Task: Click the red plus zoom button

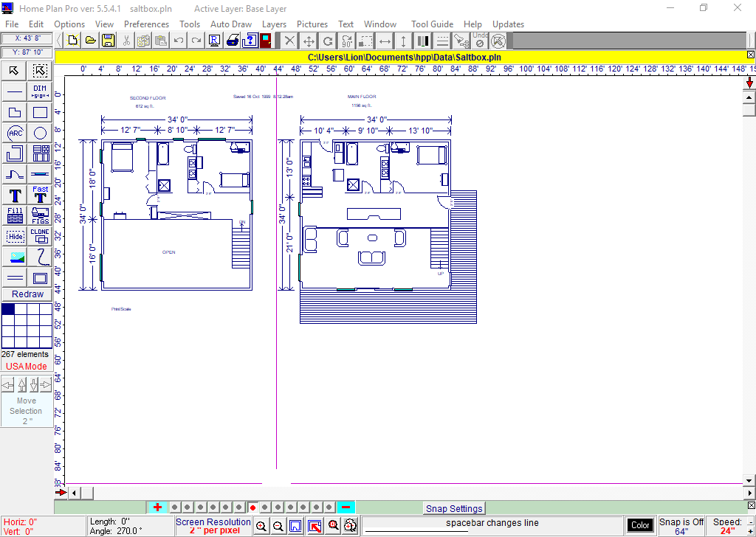Action: click(157, 507)
